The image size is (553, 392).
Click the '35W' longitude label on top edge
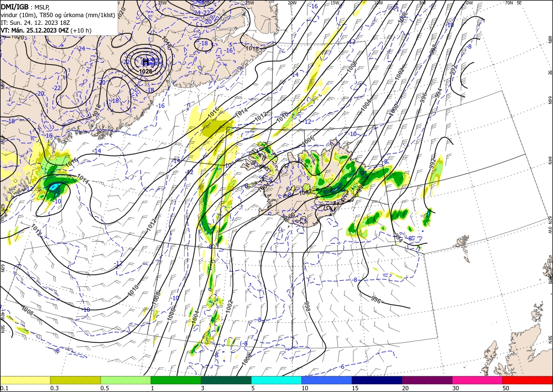[x=163, y=2]
